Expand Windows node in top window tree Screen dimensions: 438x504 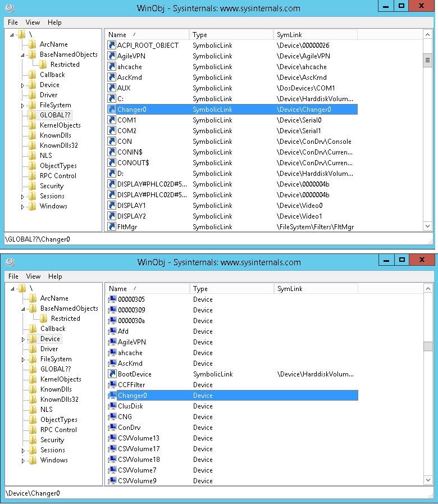tap(22, 207)
